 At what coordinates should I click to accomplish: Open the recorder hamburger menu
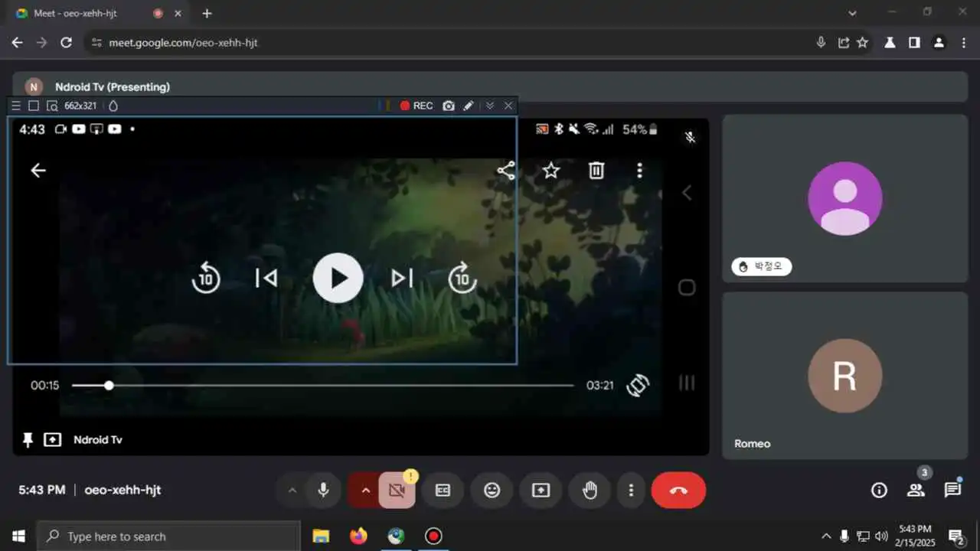tap(16, 106)
